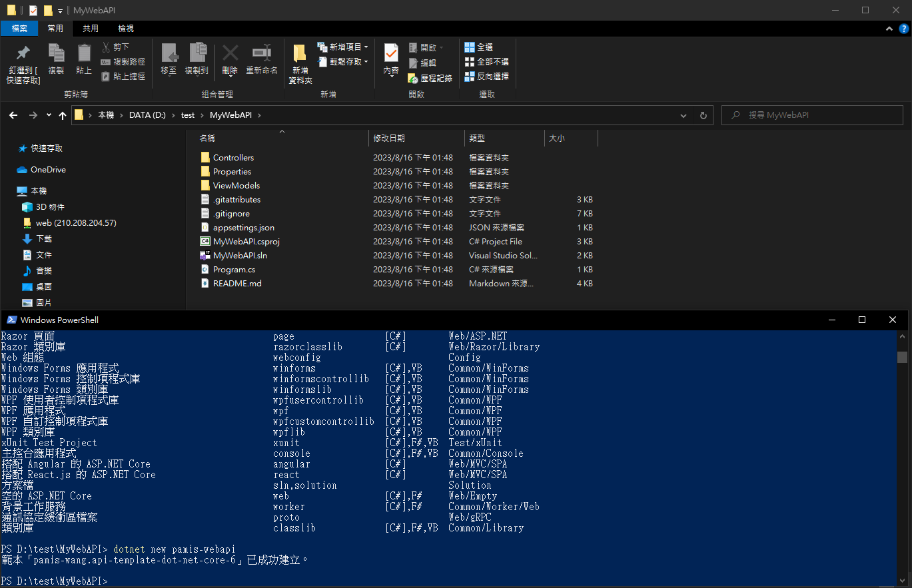Screen dimensions: 912x588
Task: Sort by 修改日期 column header
Action: pyautogui.click(x=416, y=139)
